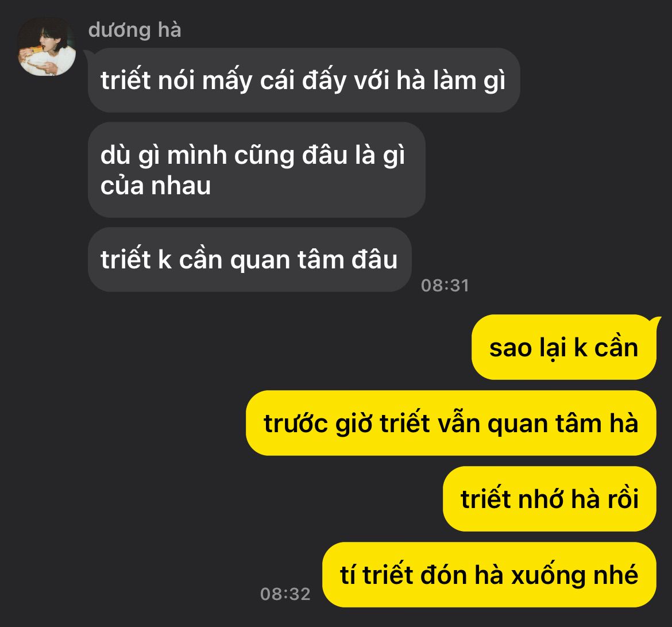Click the 08:32 timestamp
This screenshot has width=672, height=627.
click(x=285, y=594)
